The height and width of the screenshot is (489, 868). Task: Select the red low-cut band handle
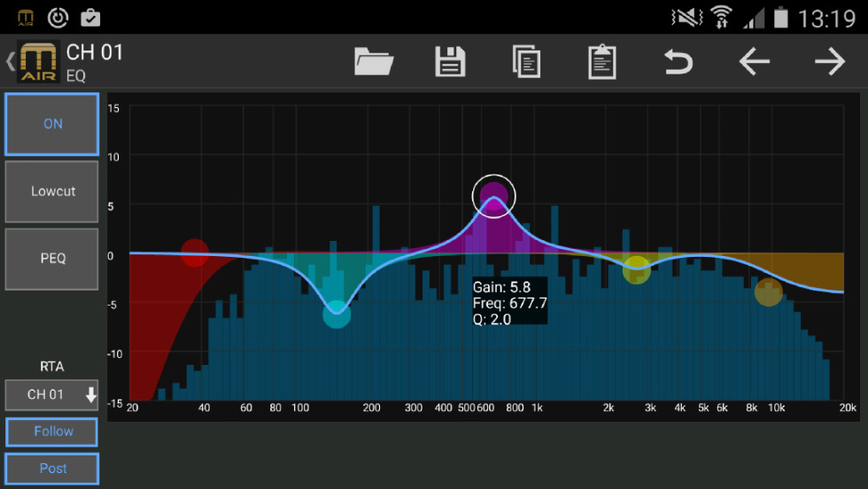click(x=195, y=253)
